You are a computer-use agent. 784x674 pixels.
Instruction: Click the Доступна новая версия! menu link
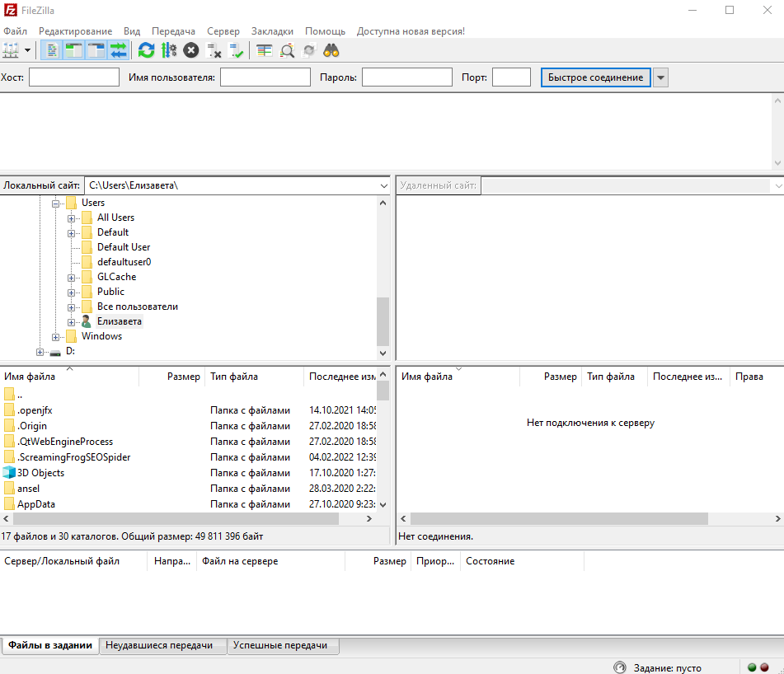[x=411, y=31]
